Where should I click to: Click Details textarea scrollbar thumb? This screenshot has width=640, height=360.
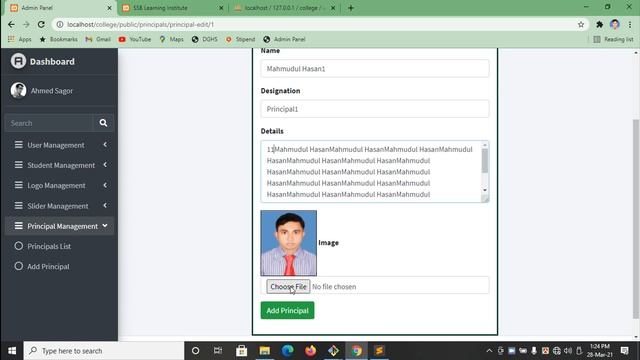click(x=484, y=161)
